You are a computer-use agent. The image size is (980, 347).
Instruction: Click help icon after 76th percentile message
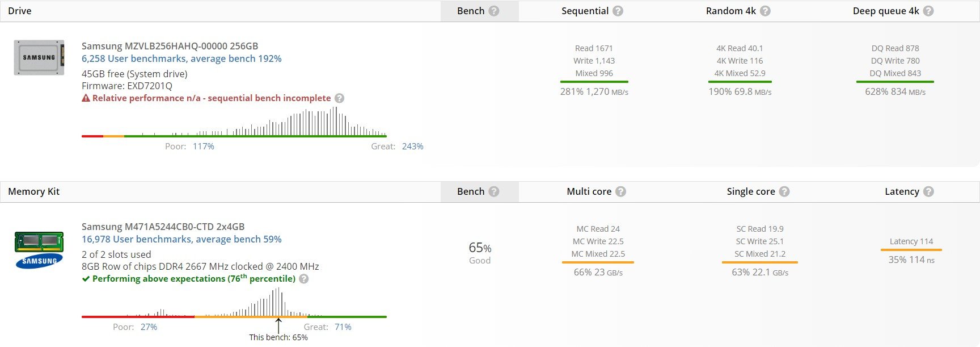pyautogui.click(x=304, y=279)
